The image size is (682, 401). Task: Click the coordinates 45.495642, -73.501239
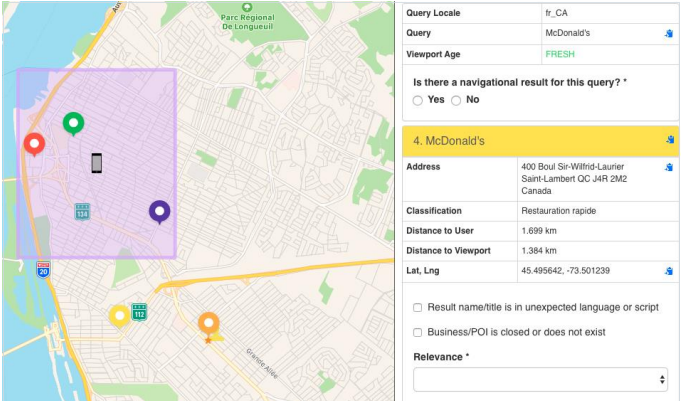tap(565, 271)
